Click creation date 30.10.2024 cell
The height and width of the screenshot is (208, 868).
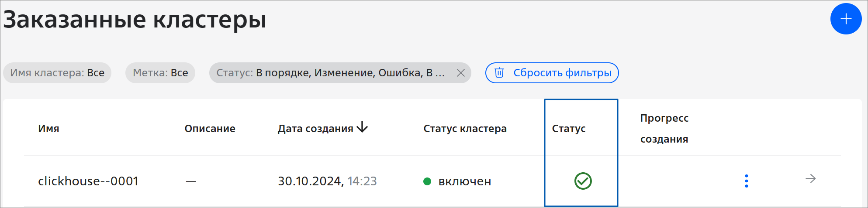coord(327,181)
